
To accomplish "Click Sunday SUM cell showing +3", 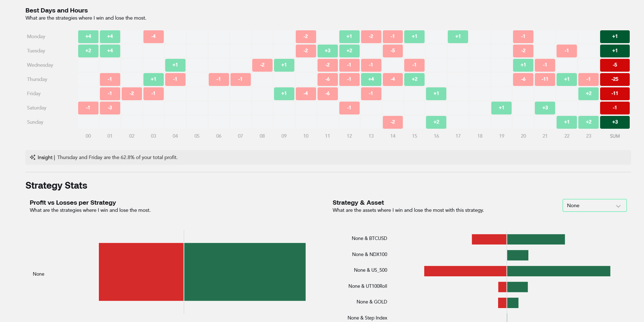I will pos(615,122).
